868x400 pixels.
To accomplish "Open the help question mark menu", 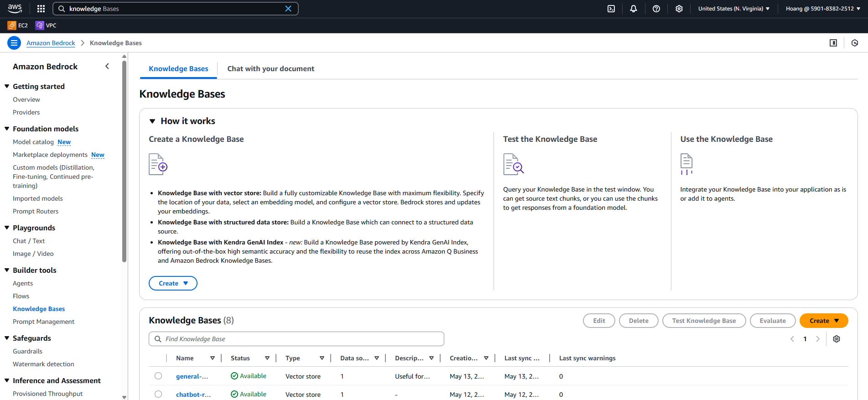I will coord(656,9).
